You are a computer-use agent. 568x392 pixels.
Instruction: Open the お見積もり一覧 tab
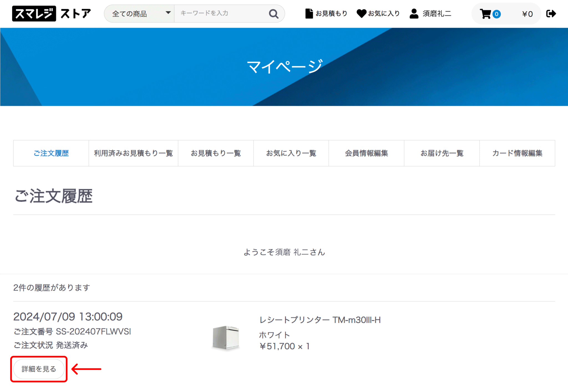[216, 153]
